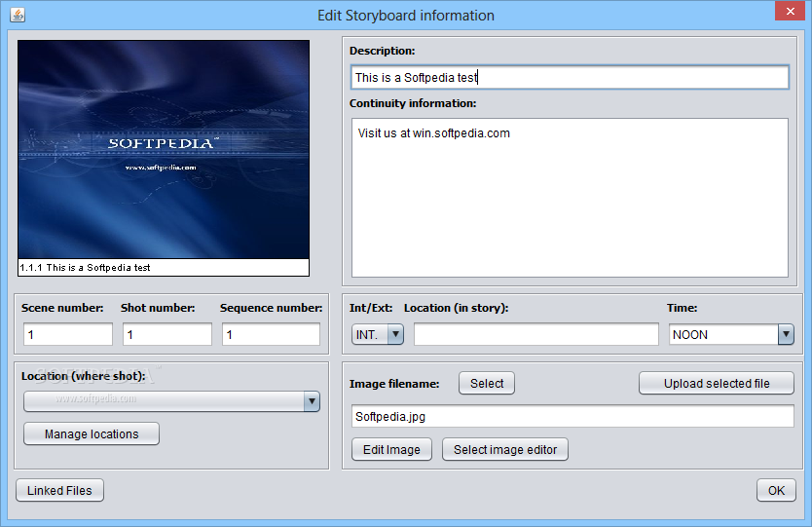Click the Shot number field

pyautogui.click(x=167, y=334)
